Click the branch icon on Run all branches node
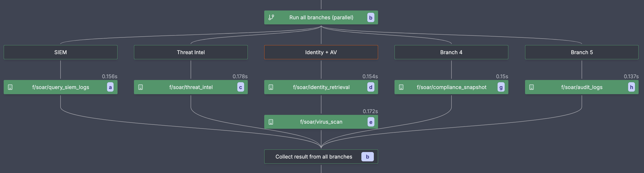The width and height of the screenshot is (644, 173). (271, 17)
